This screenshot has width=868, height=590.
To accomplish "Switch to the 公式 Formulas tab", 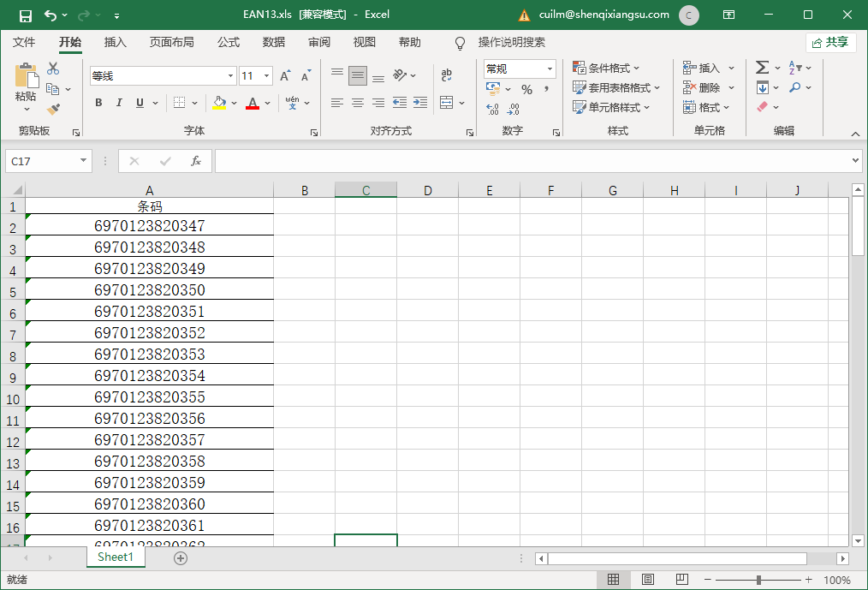I will [x=228, y=42].
